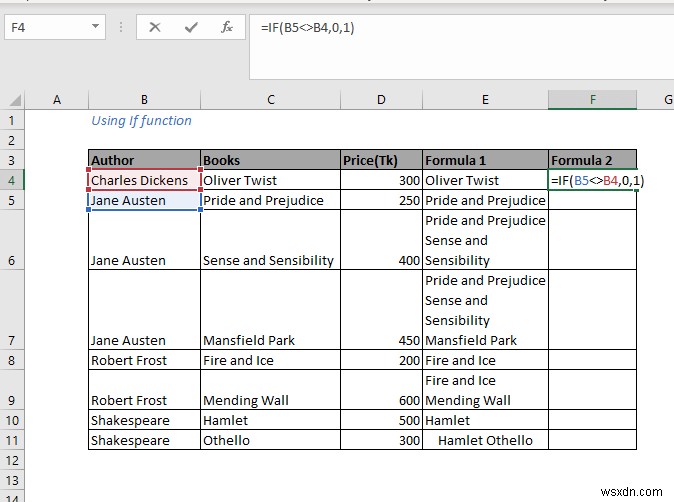Select cell with Hamlet Othello text
Screen dimensions: 674x502
click(485, 440)
